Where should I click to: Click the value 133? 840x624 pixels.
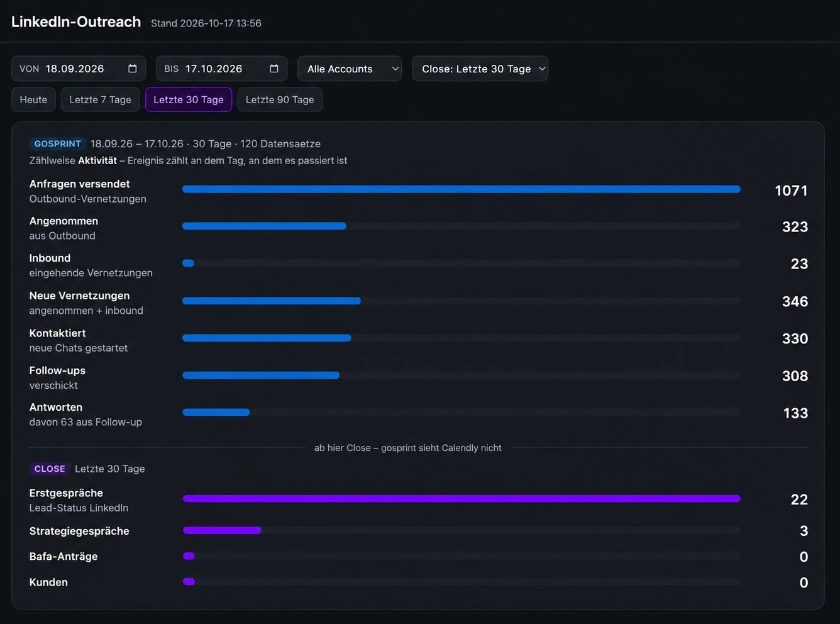coord(795,413)
